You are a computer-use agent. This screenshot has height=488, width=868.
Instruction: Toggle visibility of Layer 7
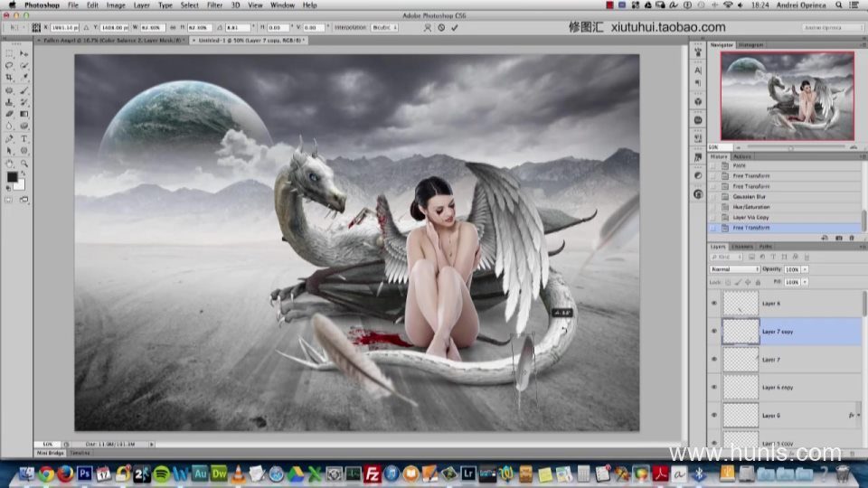click(x=714, y=359)
